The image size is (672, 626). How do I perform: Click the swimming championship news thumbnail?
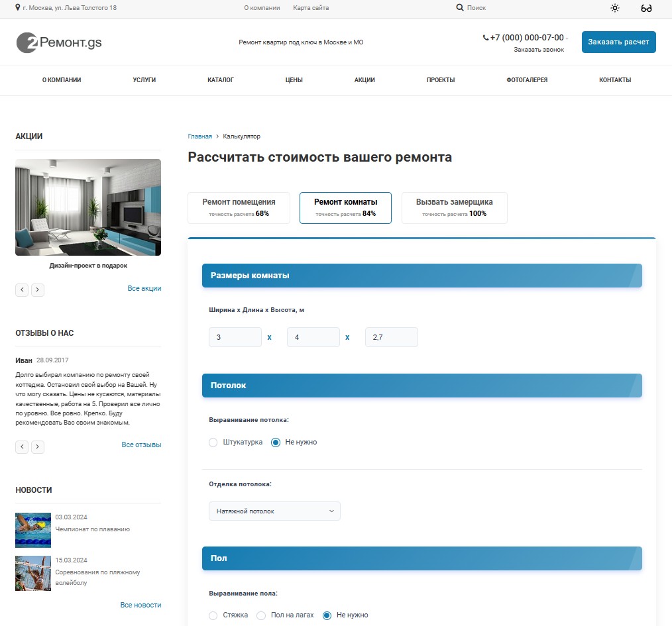[33, 530]
